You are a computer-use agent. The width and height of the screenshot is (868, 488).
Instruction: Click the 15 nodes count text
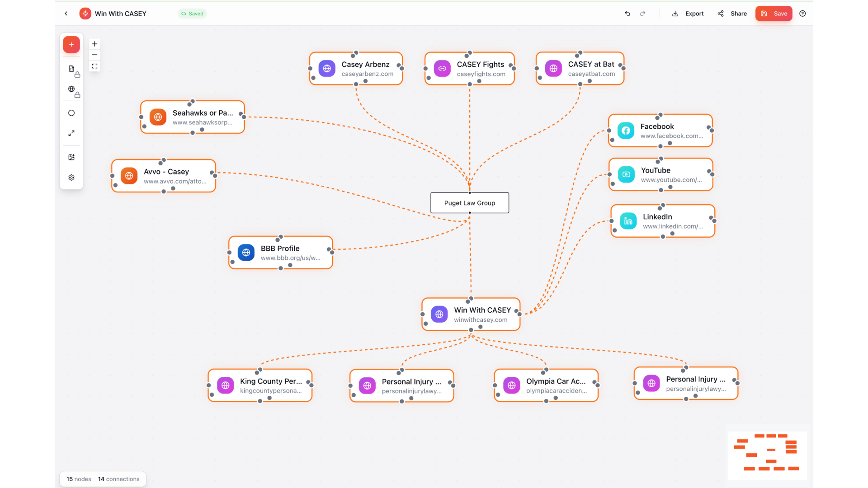[79, 479]
